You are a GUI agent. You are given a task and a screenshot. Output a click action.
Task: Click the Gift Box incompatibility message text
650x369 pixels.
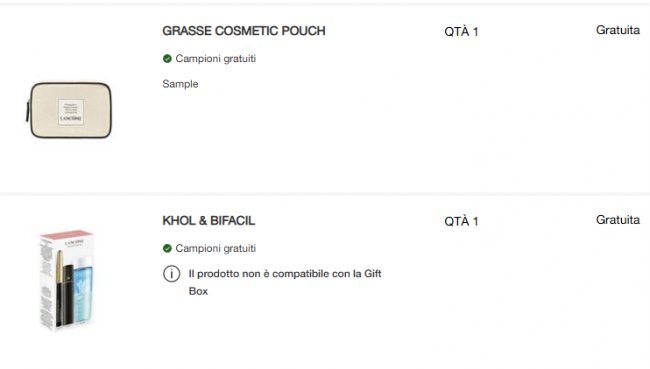click(x=285, y=282)
